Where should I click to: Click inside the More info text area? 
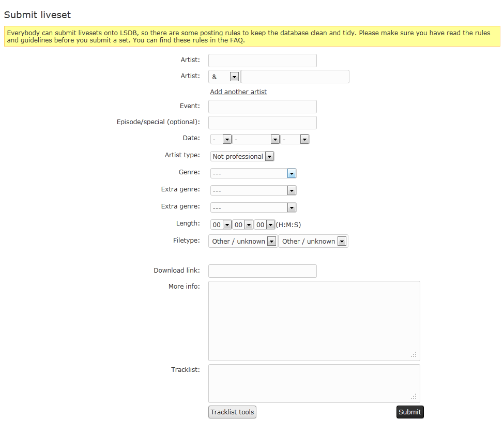314,321
